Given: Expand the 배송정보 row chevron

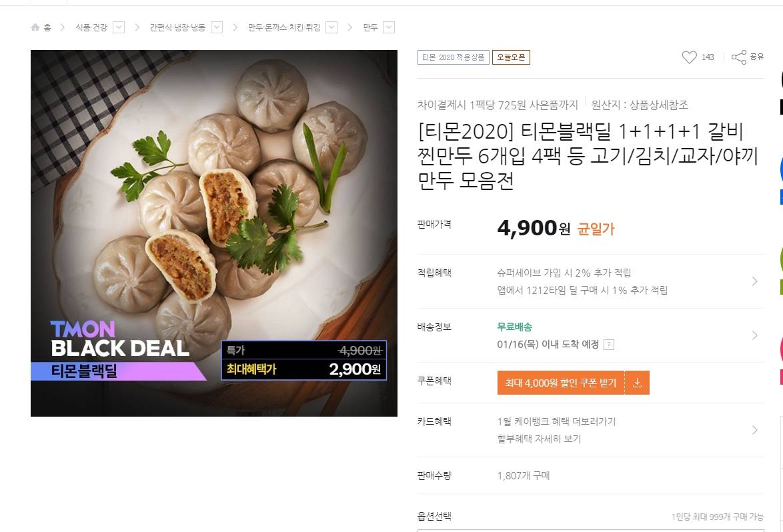Looking at the screenshot, I should pos(755,335).
